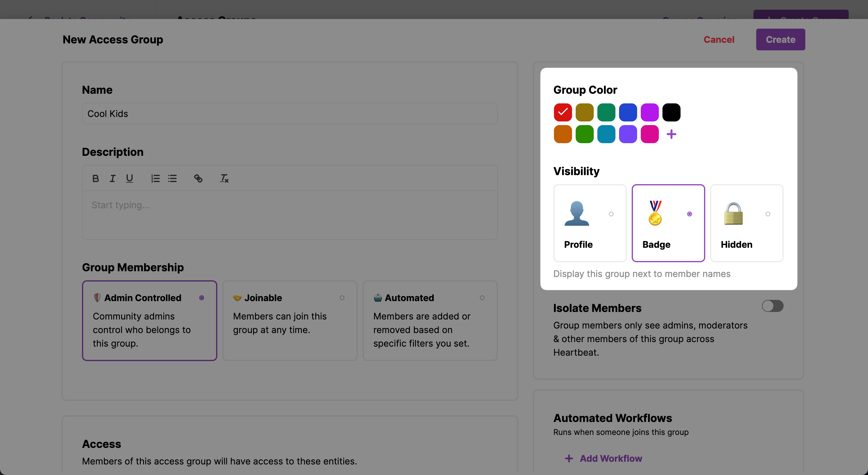The width and height of the screenshot is (868, 475).
Task: Pick the cyan blue color swatch
Action: tap(606, 134)
